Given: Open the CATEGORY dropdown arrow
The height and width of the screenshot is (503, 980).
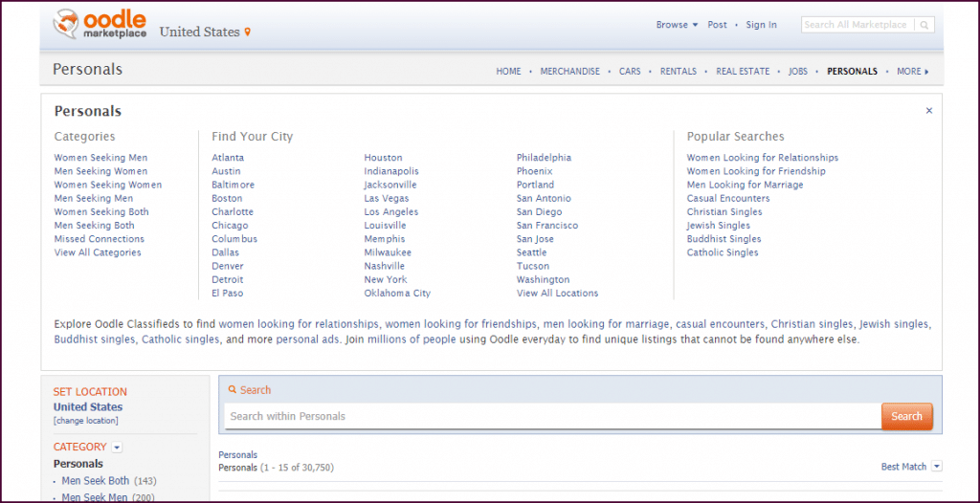Looking at the screenshot, I should (x=117, y=447).
